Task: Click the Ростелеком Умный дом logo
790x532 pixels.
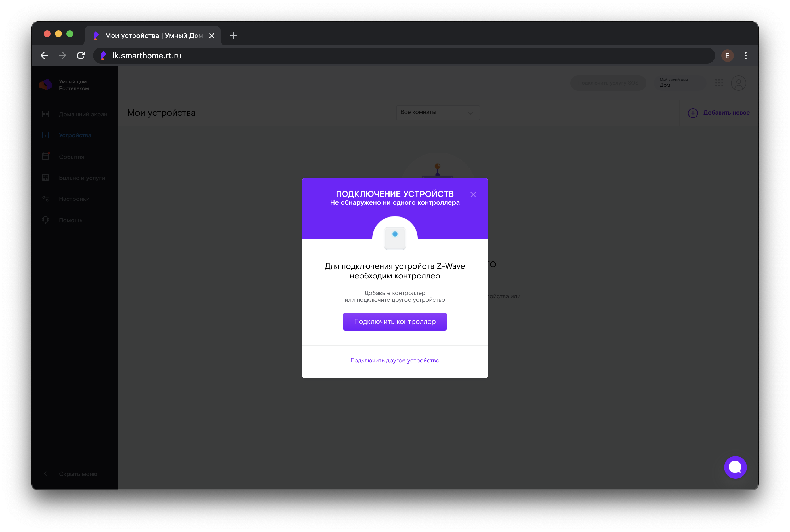Action: (x=45, y=85)
